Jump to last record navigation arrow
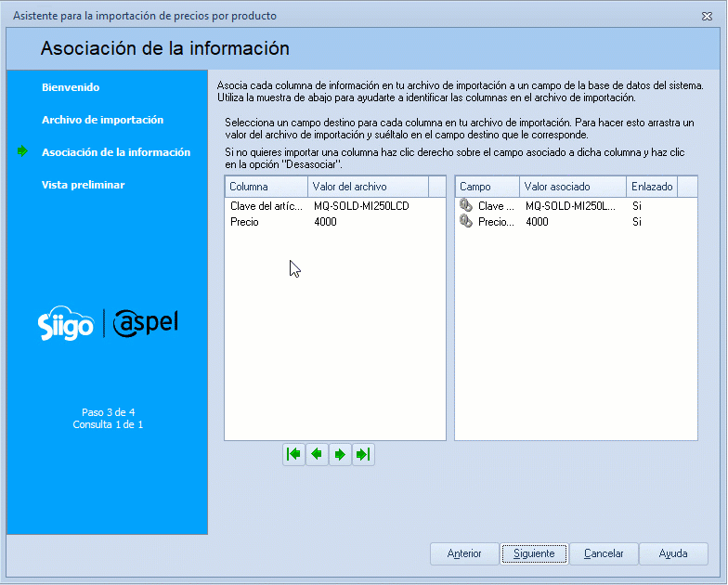The image size is (728, 585). [x=363, y=454]
